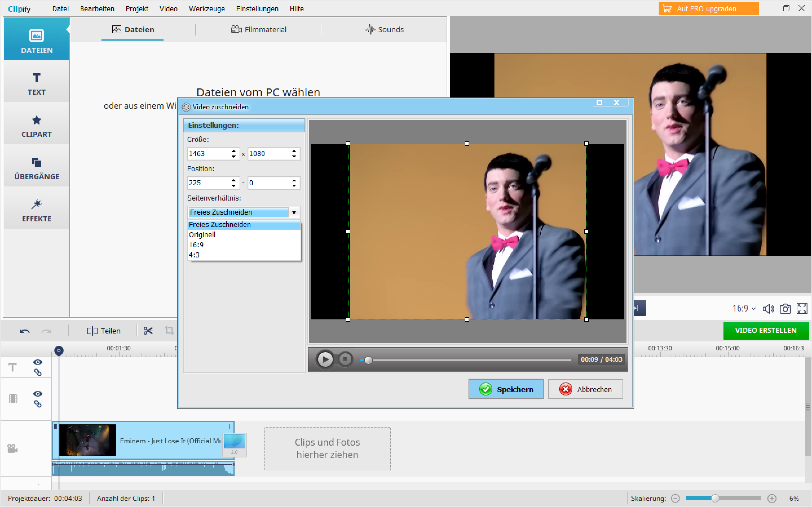Click the Speichern button in the crop dialog
The image size is (812, 507).
click(x=506, y=389)
